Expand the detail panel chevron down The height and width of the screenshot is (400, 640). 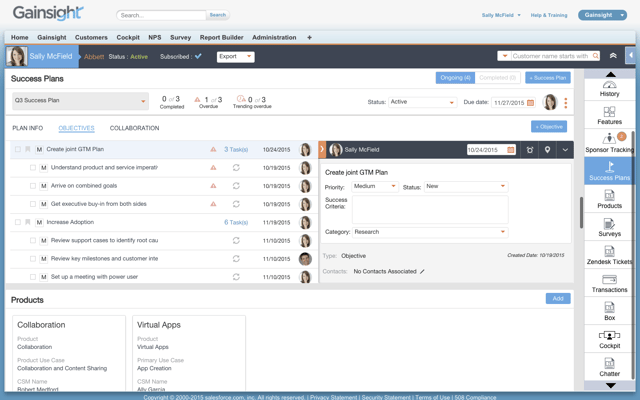[565, 150]
